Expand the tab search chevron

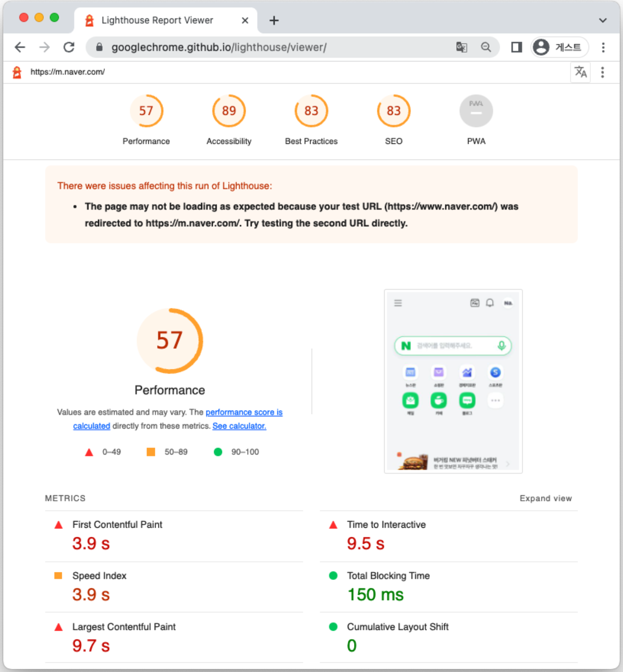(x=603, y=20)
